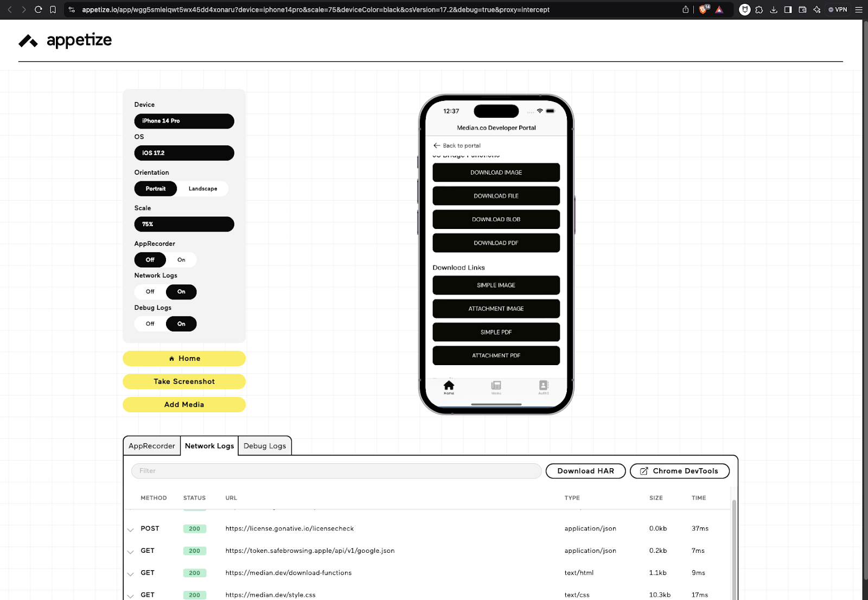
Task: Select the Home icon in the phone's bottom bar
Action: click(x=449, y=386)
